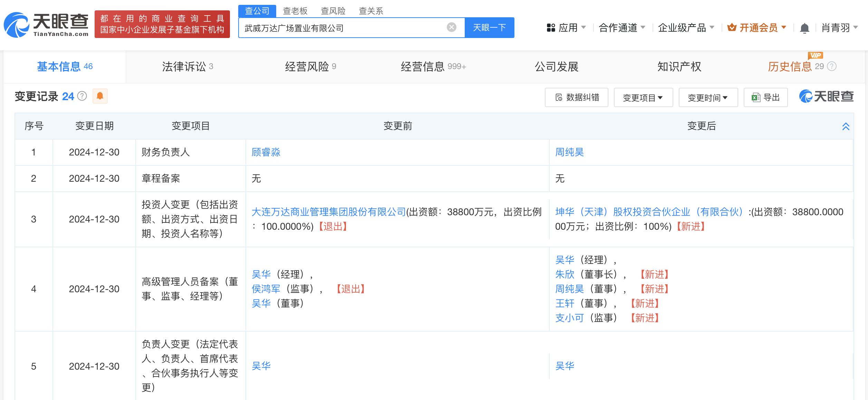The height and width of the screenshot is (400, 868).
Task: Open 吴华 link in row 5 变更前
Action: [261, 366]
